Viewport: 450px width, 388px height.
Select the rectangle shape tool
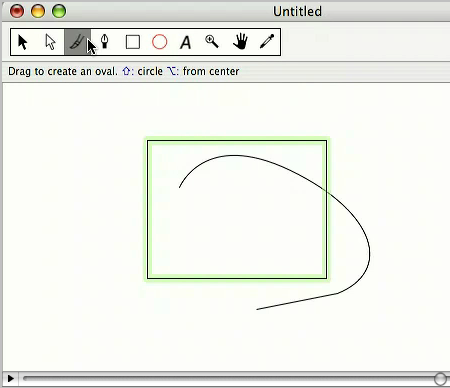[x=133, y=42]
